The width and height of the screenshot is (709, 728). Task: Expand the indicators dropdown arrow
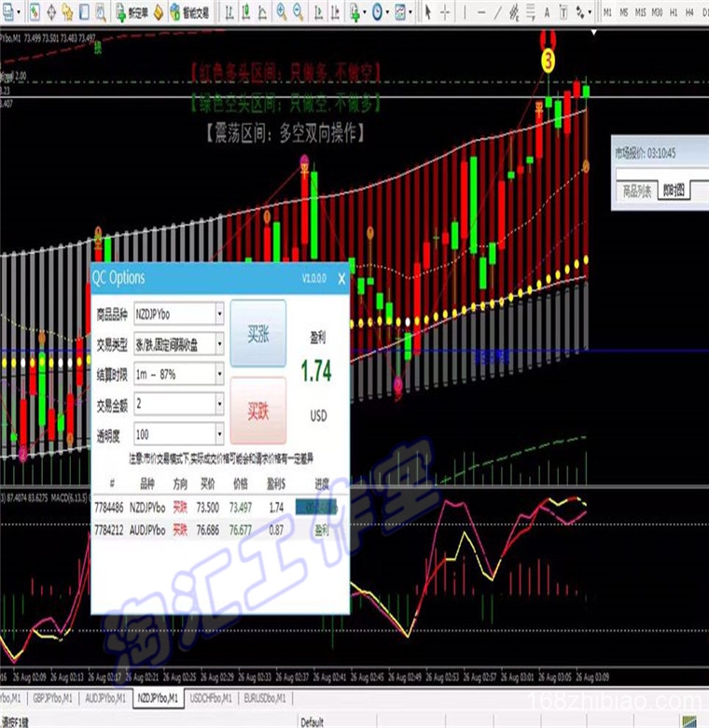click(x=365, y=12)
